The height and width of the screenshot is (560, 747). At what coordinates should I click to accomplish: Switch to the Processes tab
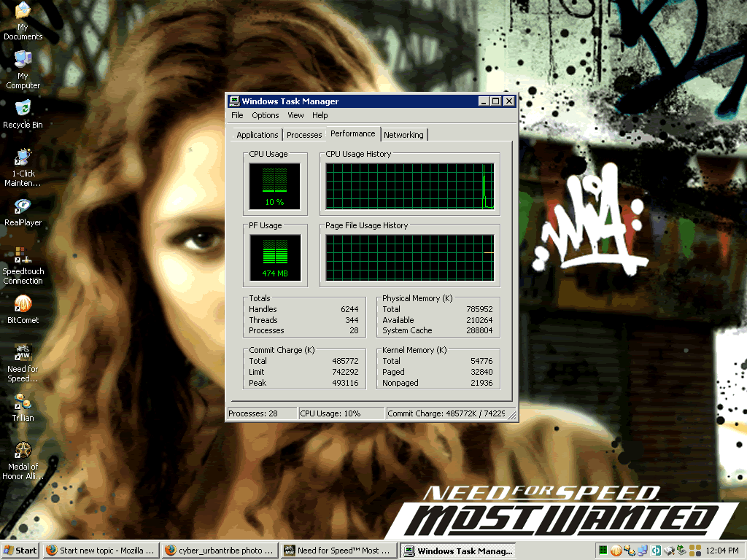coord(304,135)
